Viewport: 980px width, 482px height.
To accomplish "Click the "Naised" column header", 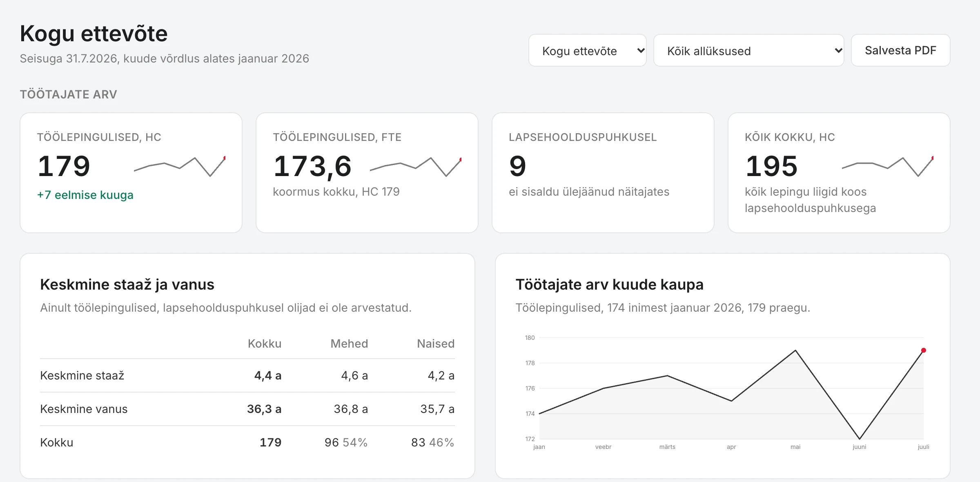I will 436,344.
